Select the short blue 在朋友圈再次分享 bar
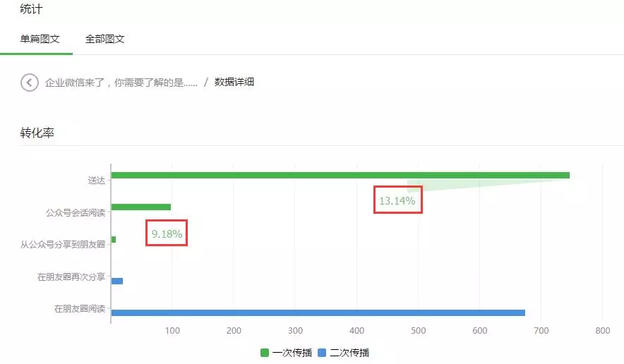624x364 pixels. click(x=117, y=281)
